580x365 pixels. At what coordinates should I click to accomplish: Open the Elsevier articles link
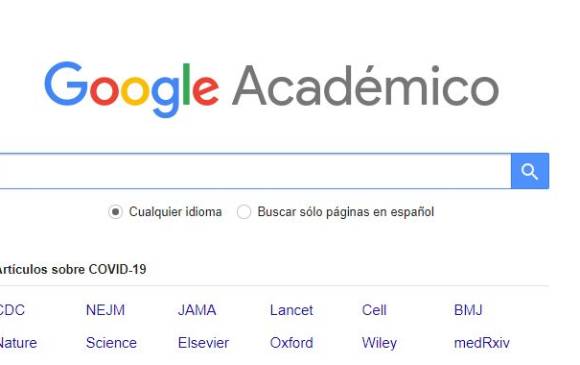[203, 343]
